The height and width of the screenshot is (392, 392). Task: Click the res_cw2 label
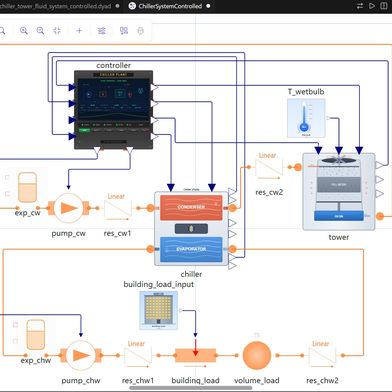(269, 192)
